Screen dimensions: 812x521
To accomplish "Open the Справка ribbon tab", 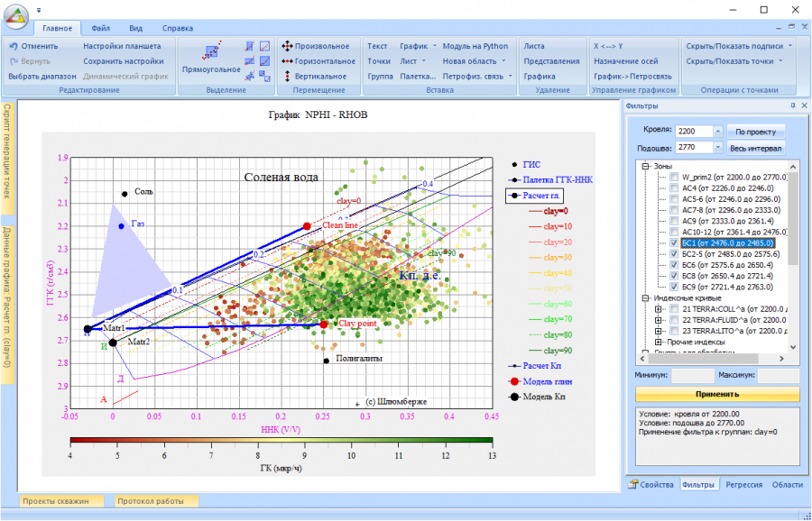I will [178, 28].
